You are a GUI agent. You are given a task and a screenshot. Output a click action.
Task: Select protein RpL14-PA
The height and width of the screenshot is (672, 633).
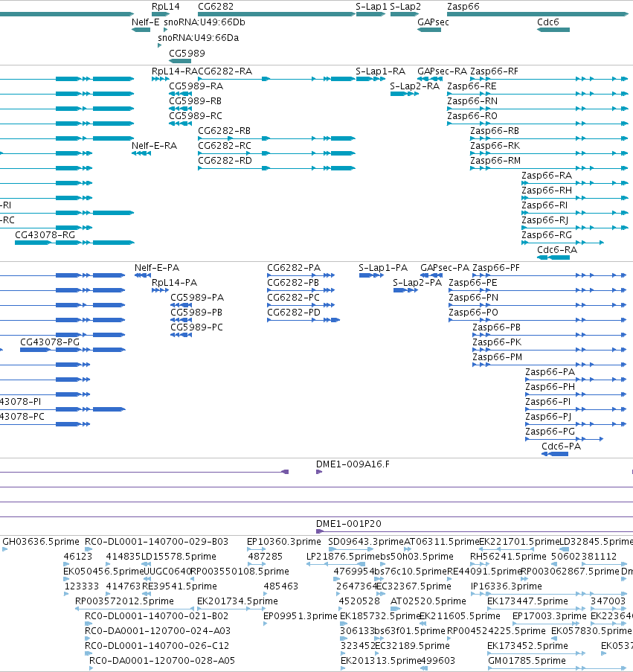[x=174, y=283]
